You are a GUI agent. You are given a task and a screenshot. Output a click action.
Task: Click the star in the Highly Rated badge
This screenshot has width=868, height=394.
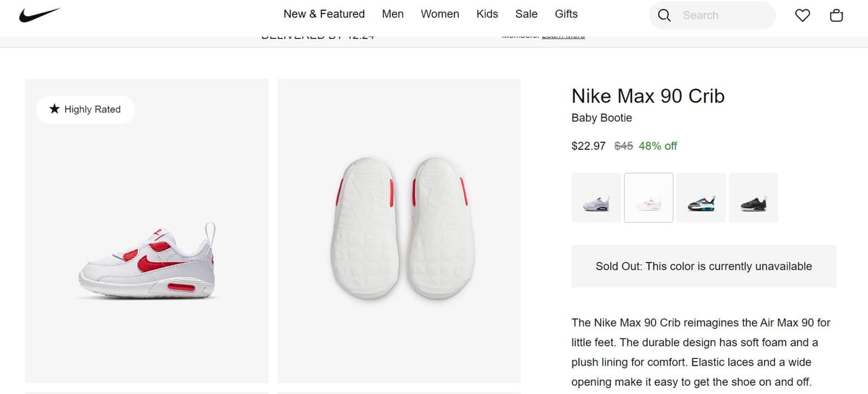(54, 109)
